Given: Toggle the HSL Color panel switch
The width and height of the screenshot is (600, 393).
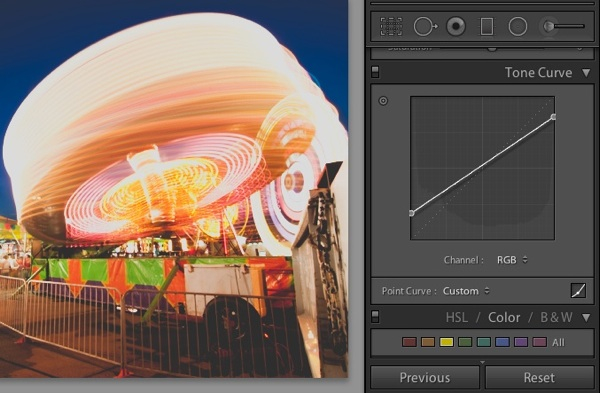Looking at the screenshot, I should 375,316.
